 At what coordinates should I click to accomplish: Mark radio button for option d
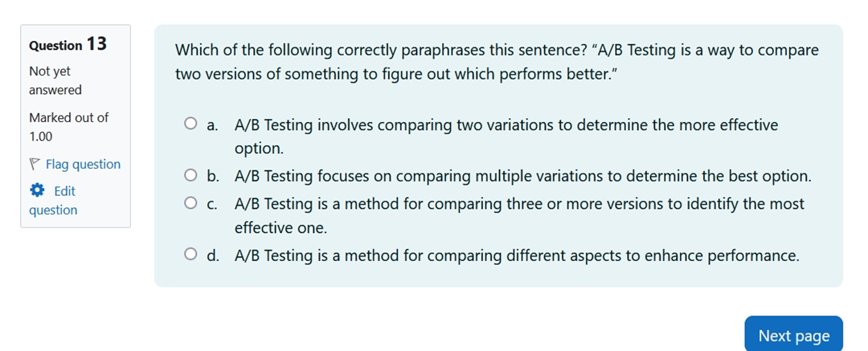pos(190,255)
